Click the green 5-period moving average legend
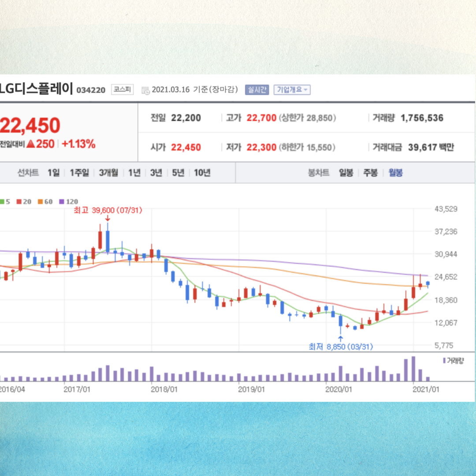This screenshot has width=476, height=476. pos(5,201)
